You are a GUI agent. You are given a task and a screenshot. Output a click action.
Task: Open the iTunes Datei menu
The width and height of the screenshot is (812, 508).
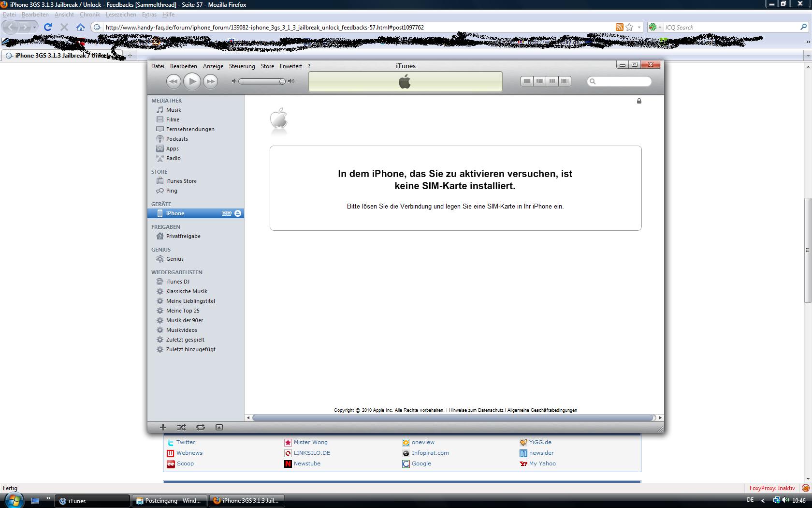tap(158, 66)
